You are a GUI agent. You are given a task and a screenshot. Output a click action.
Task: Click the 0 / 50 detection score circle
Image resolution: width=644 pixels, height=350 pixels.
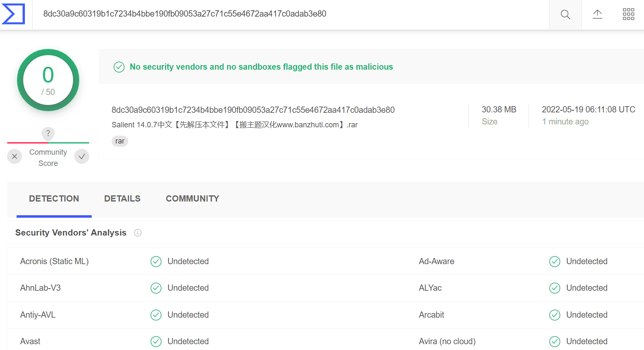pos(48,80)
